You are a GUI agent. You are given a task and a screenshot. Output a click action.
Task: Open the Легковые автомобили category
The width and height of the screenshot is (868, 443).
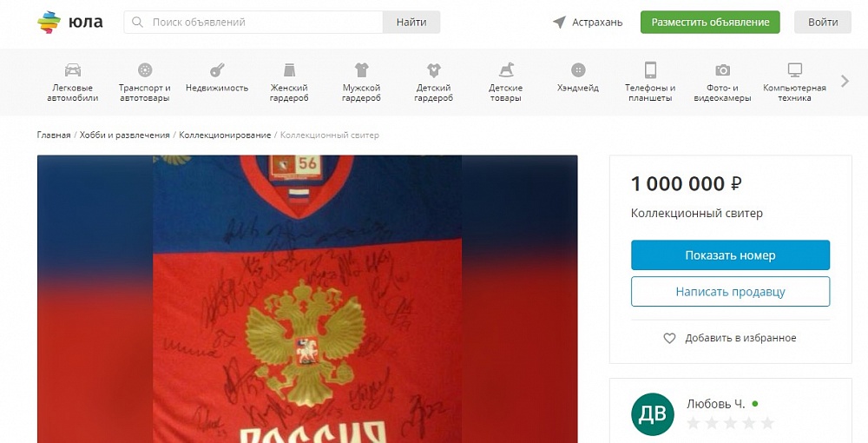coord(73,82)
